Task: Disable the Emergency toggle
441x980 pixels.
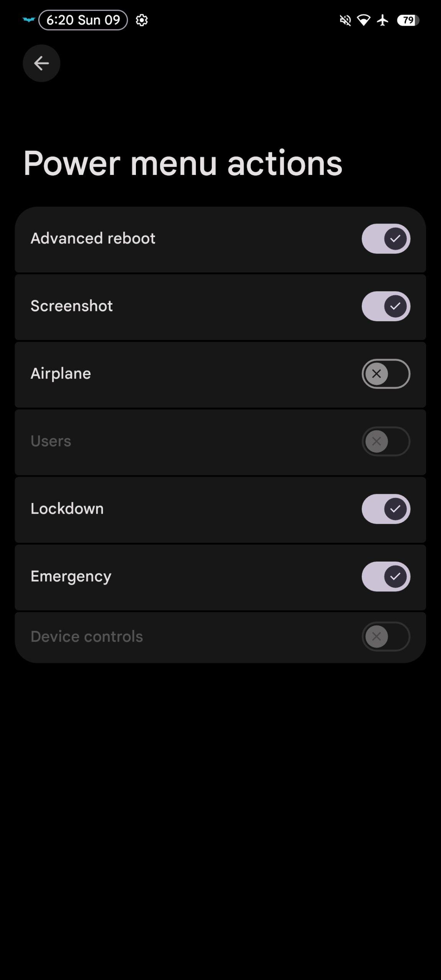Action: pos(386,577)
